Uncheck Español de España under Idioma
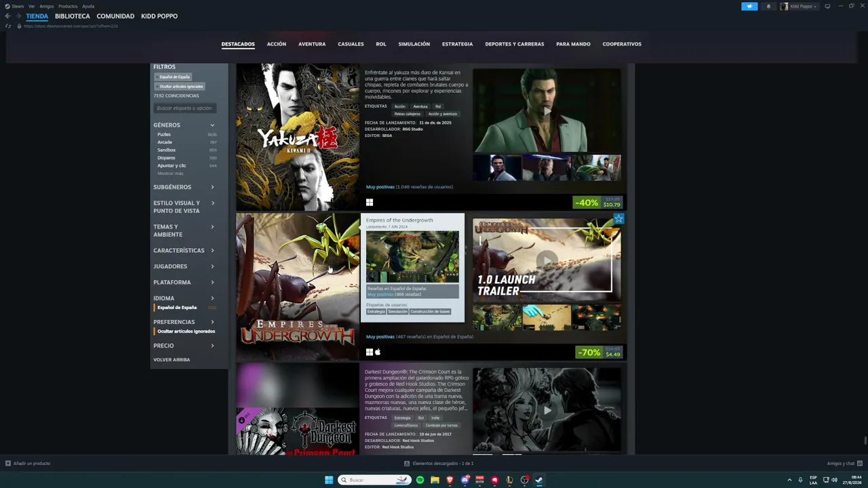 [185, 308]
